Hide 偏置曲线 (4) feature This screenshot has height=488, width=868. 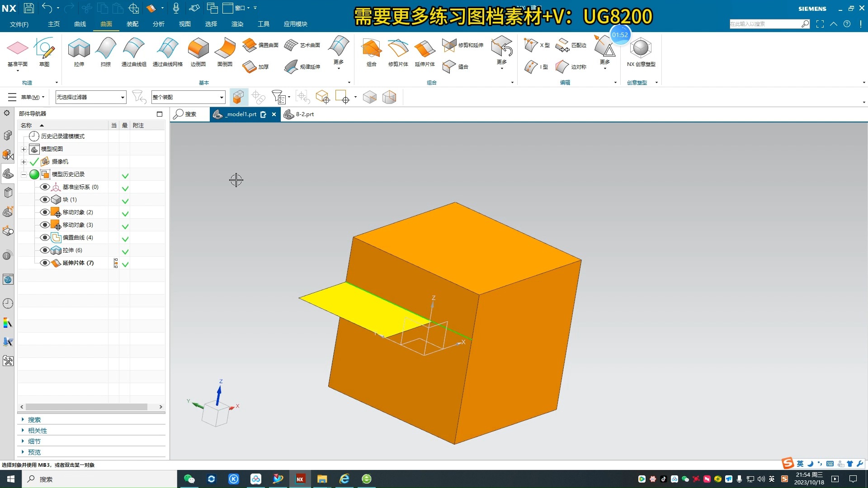click(x=45, y=237)
